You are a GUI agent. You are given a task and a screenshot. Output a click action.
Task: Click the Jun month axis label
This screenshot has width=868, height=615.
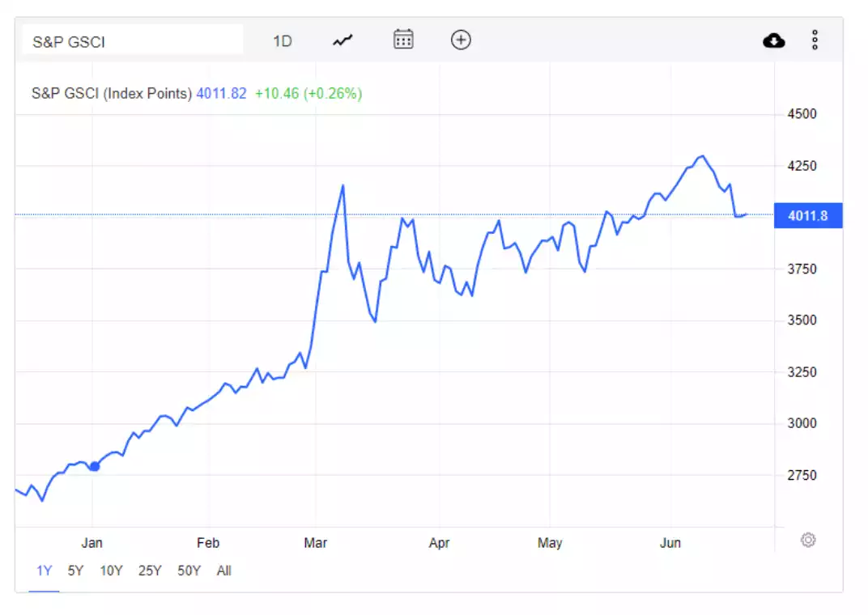click(670, 543)
